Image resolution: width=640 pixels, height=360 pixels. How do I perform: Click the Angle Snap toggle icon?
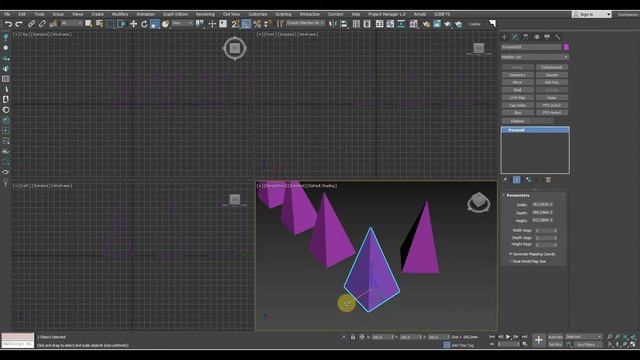[x=246, y=24]
